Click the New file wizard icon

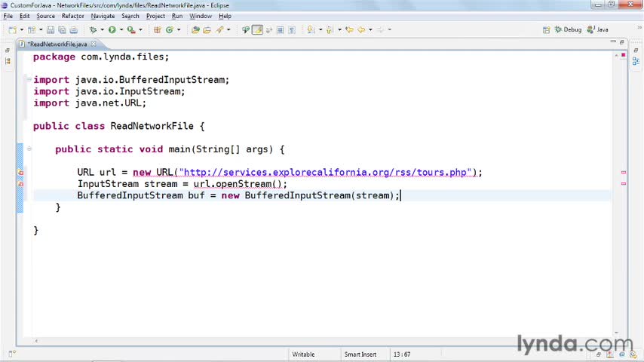pos(12,29)
